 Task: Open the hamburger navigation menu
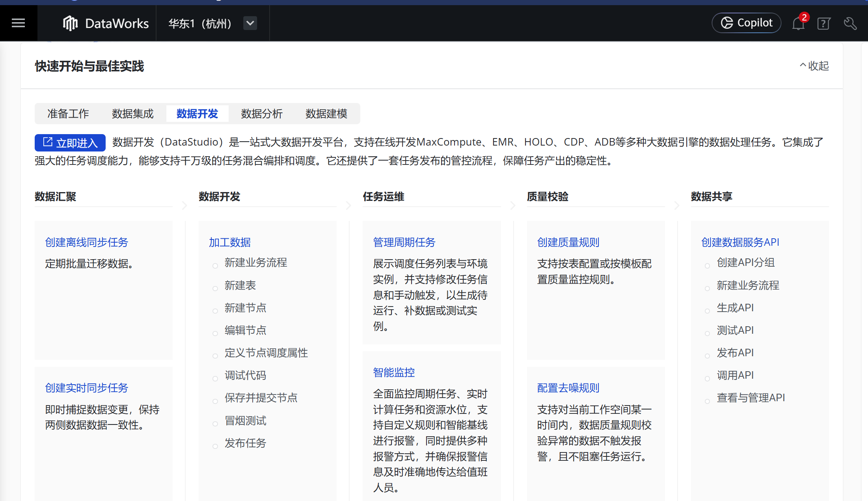point(18,23)
